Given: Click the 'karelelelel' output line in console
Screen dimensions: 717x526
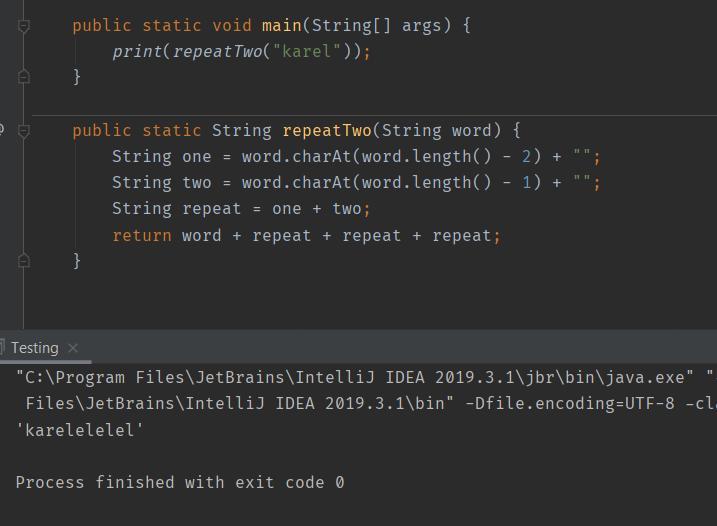Looking at the screenshot, I should point(80,430).
